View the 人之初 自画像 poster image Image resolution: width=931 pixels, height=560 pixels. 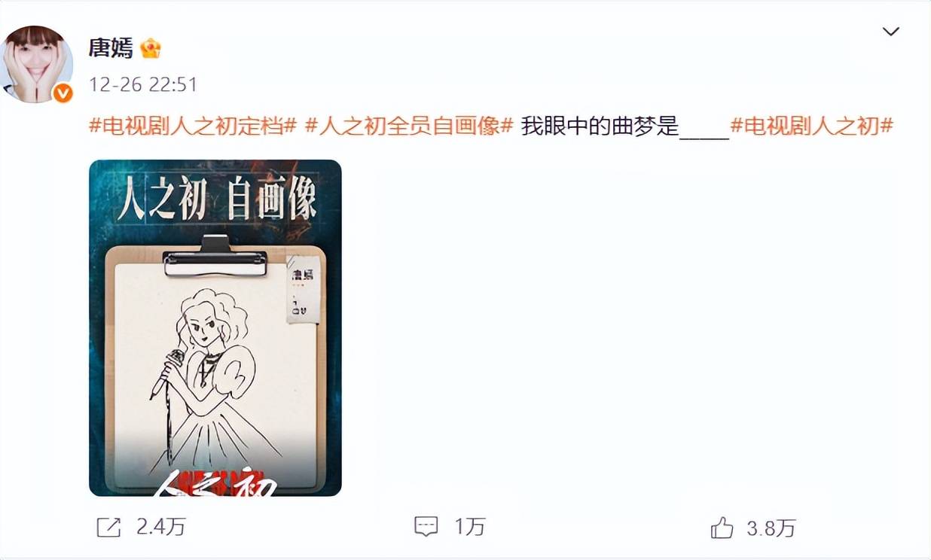(215, 328)
